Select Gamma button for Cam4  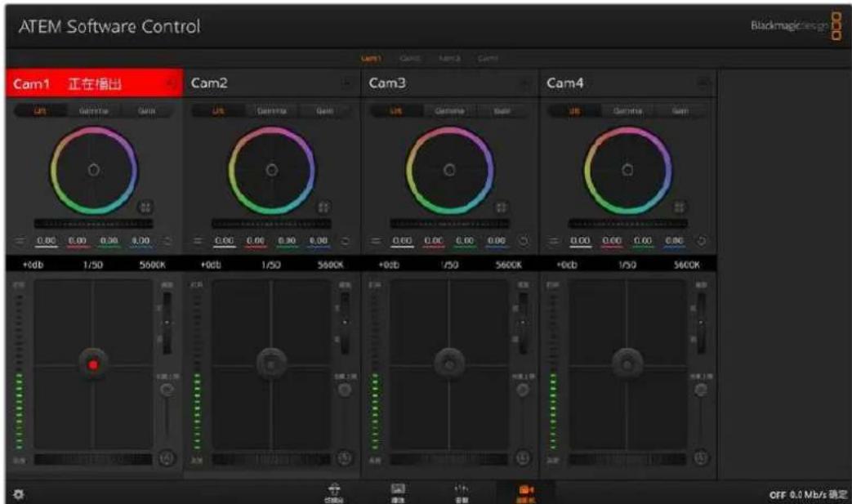point(627,111)
